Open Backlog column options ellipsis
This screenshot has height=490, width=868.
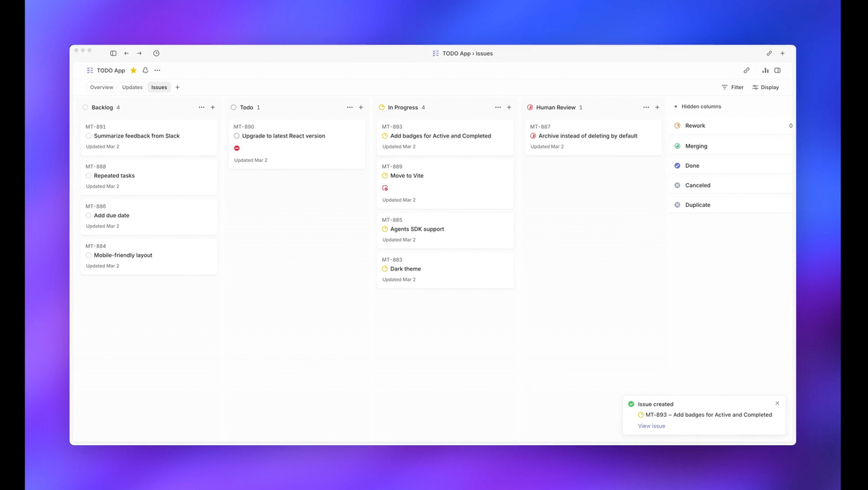point(201,107)
